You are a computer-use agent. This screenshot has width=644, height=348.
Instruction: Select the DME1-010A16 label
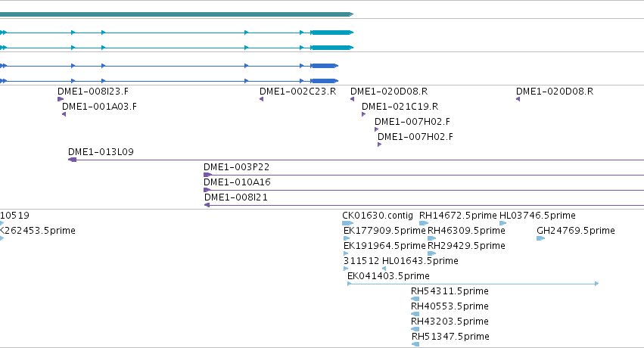point(237,182)
